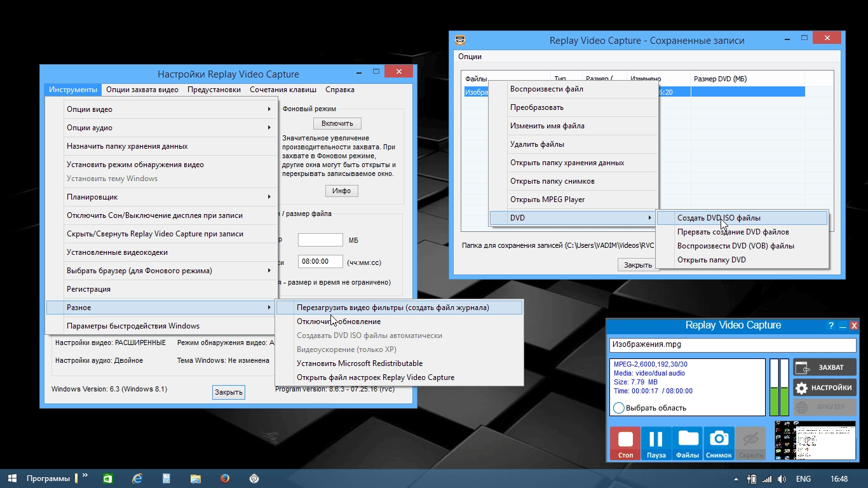The height and width of the screenshot is (488, 868).
Task: Click the greyed Скрыть crossed-eye icon
Action: point(751,444)
